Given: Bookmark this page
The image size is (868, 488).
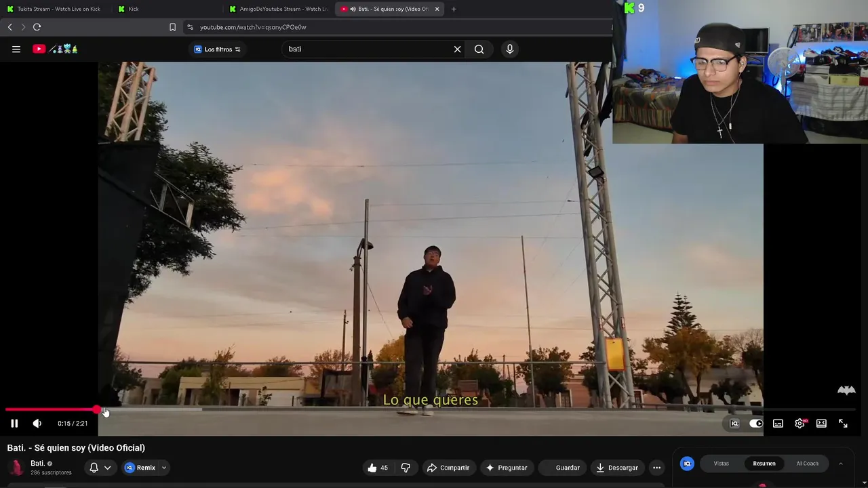Looking at the screenshot, I should [172, 27].
